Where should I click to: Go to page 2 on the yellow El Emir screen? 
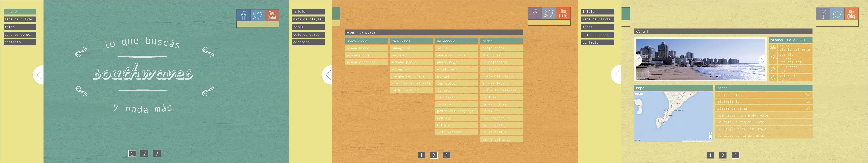(723, 155)
